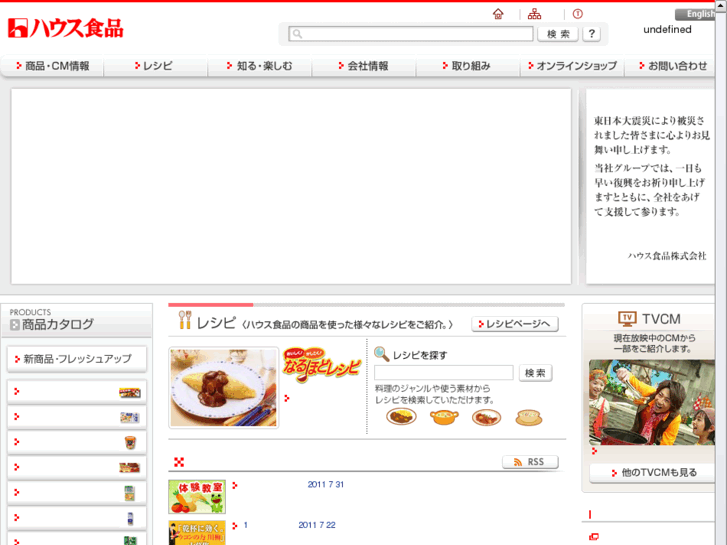The width and height of the screenshot is (727, 545).
Task: Click the header search button 検索
Action: 558,34
